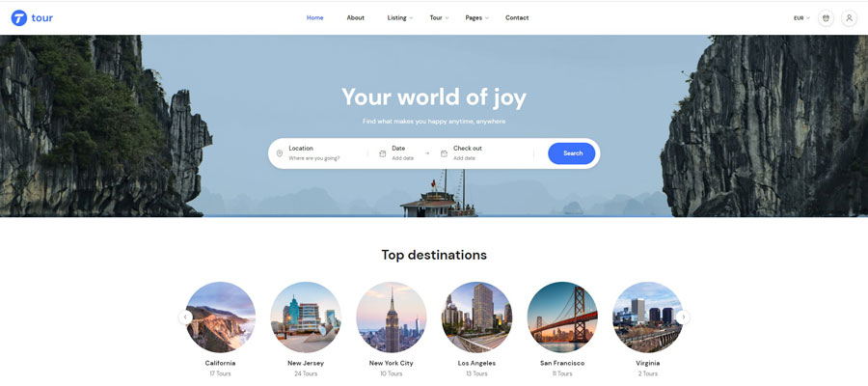Viewport: 868px width, 386px height.
Task: Click the Date Add date field
Action: click(x=403, y=153)
